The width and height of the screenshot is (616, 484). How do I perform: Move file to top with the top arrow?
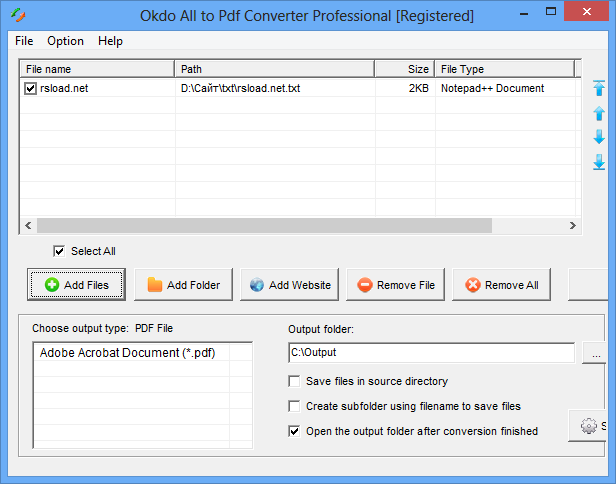[599, 88]
